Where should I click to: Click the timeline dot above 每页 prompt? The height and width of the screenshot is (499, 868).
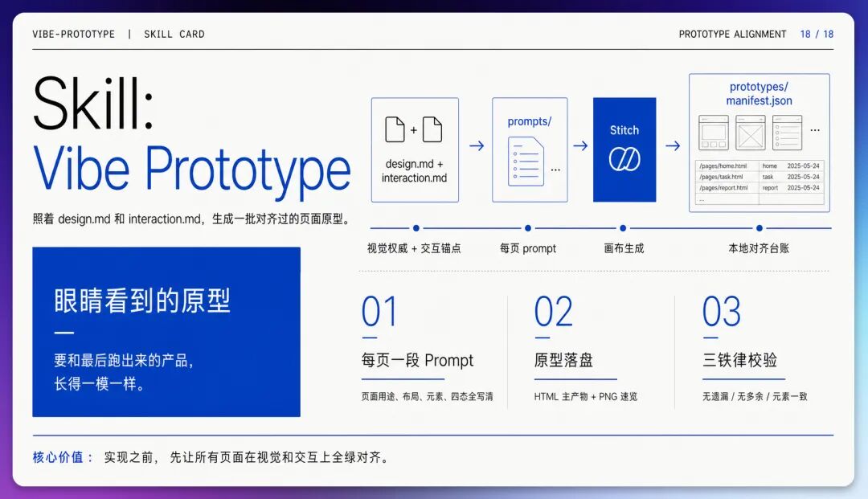(x=528, y=228)
